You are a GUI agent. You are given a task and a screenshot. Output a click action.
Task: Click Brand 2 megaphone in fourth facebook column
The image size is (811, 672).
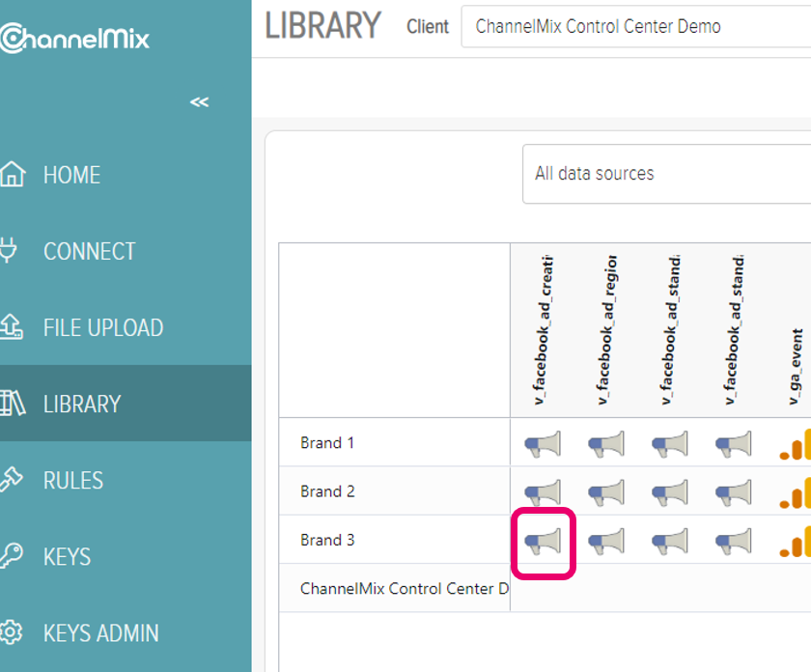[x=734, y=492]
